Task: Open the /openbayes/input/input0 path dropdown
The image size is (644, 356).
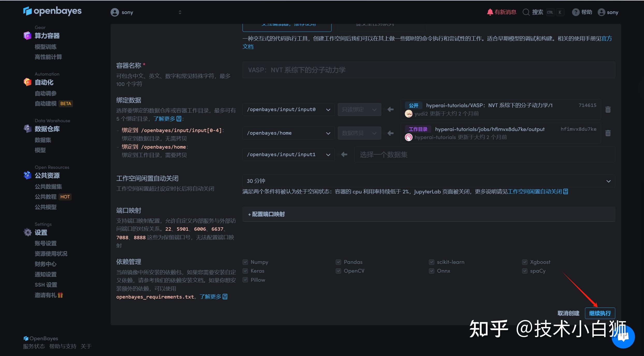Action: (328, 109)
